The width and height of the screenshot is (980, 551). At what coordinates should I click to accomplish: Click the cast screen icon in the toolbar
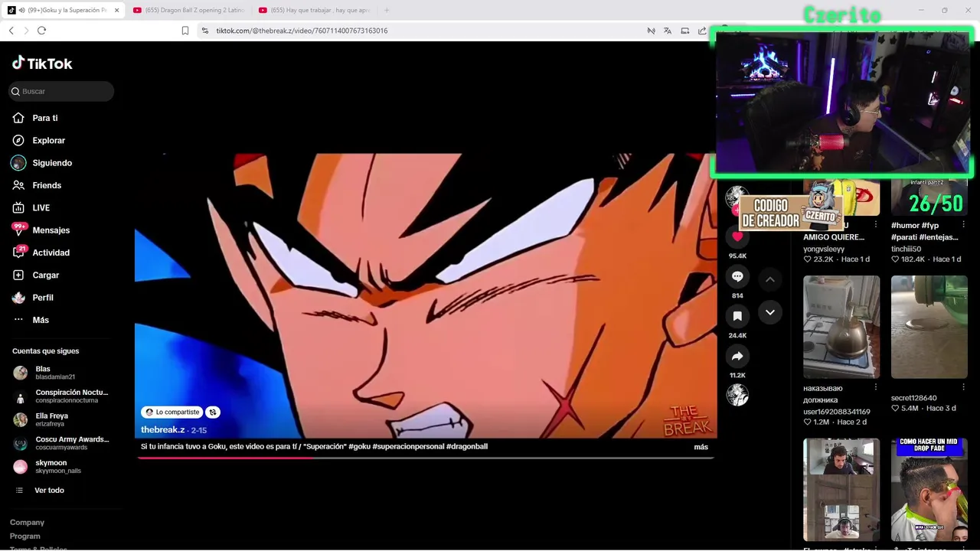pyautogui.click(x=685, y=31)
